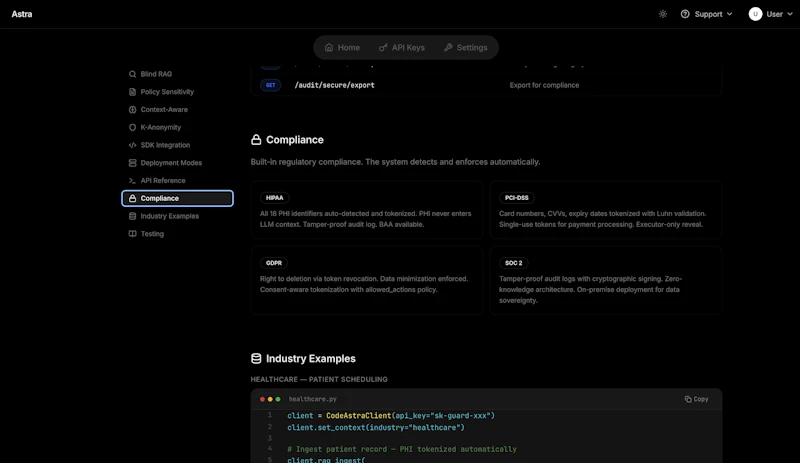Click the HIPAA badge
Viewport: 800px width, 463px height.
tap(274, 198)
